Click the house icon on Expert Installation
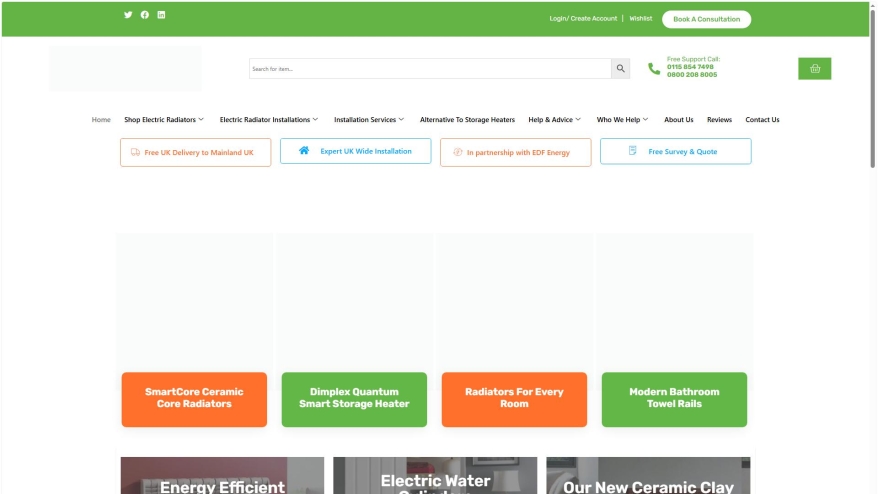This screenshot has width=878, height=494. click(304, 151)
